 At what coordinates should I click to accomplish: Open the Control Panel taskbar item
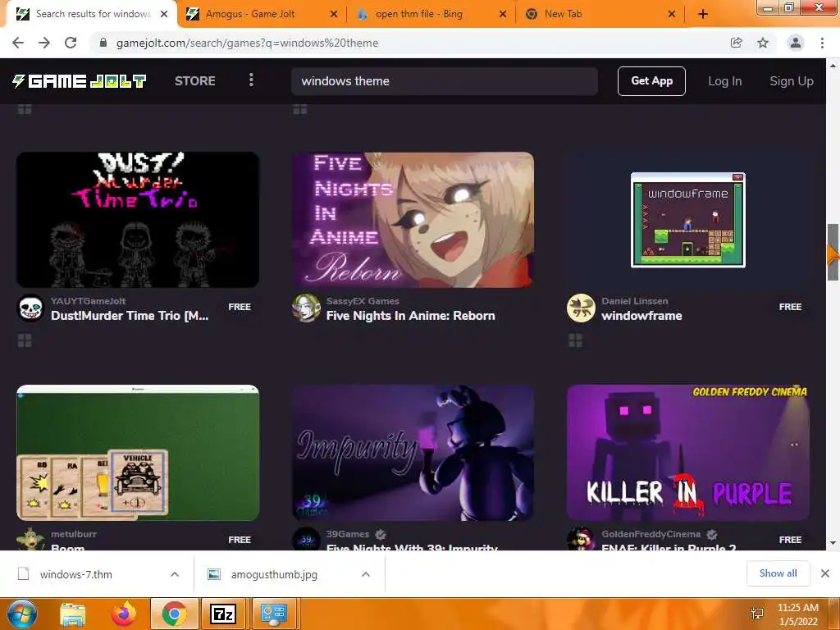pos(274,614)
